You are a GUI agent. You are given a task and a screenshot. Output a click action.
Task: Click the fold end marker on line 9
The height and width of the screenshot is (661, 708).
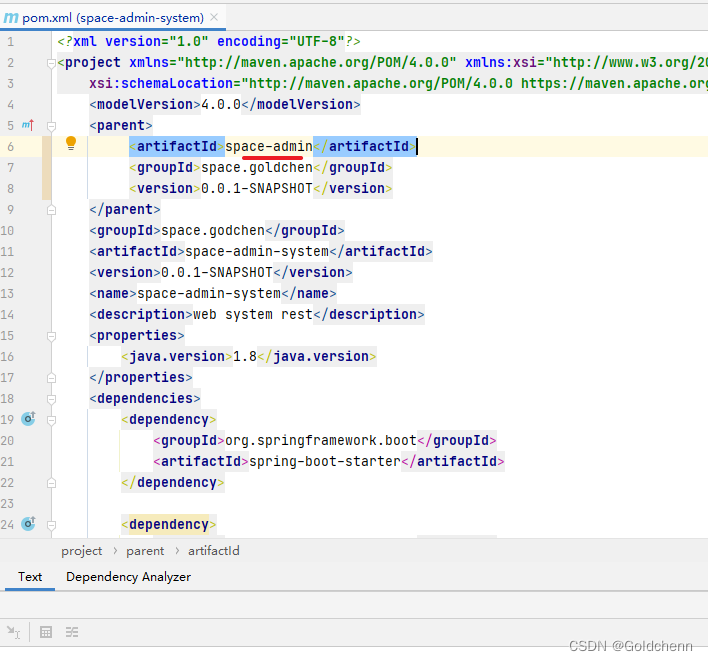click(x=51, y=210)
